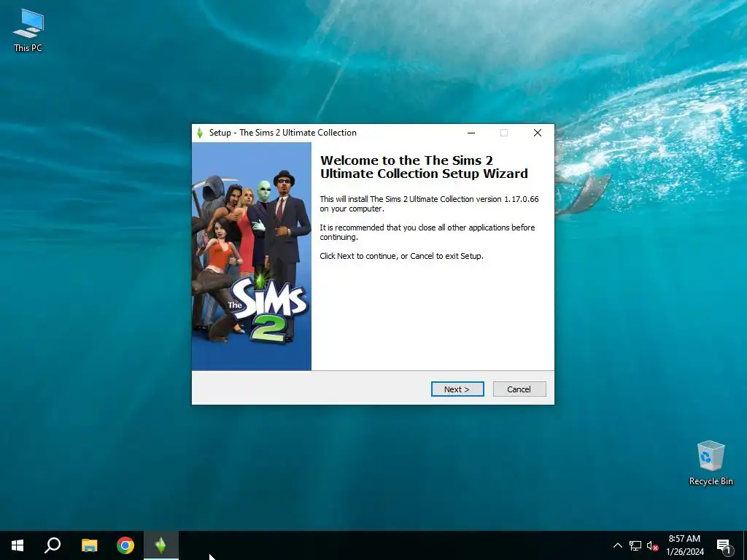Show hidden system tray icons

[617, 545]
